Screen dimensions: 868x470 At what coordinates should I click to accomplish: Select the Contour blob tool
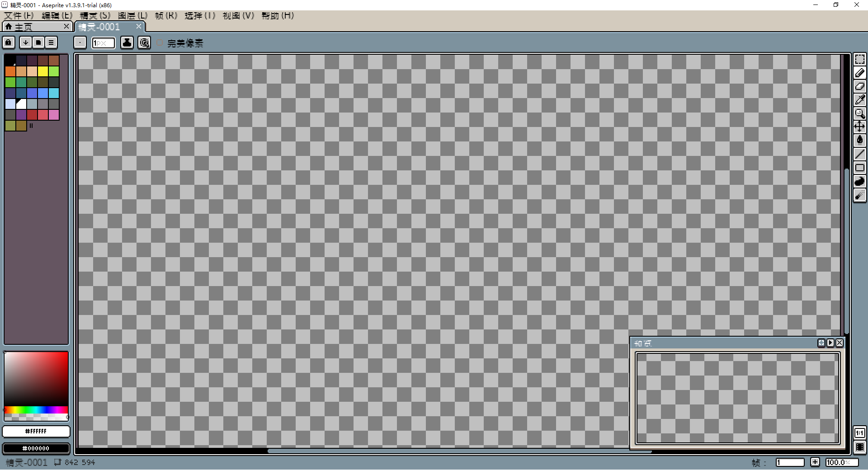click(x=859, y=181)
